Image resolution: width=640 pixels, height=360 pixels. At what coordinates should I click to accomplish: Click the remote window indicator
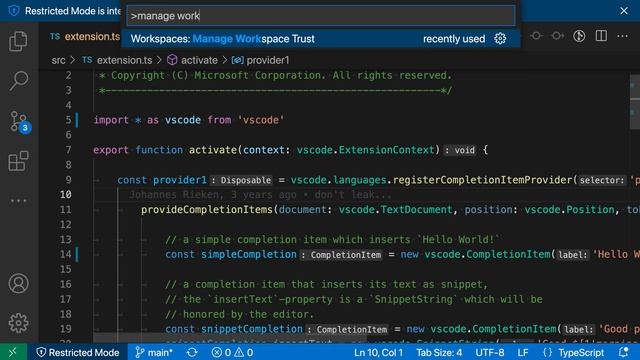13,352
